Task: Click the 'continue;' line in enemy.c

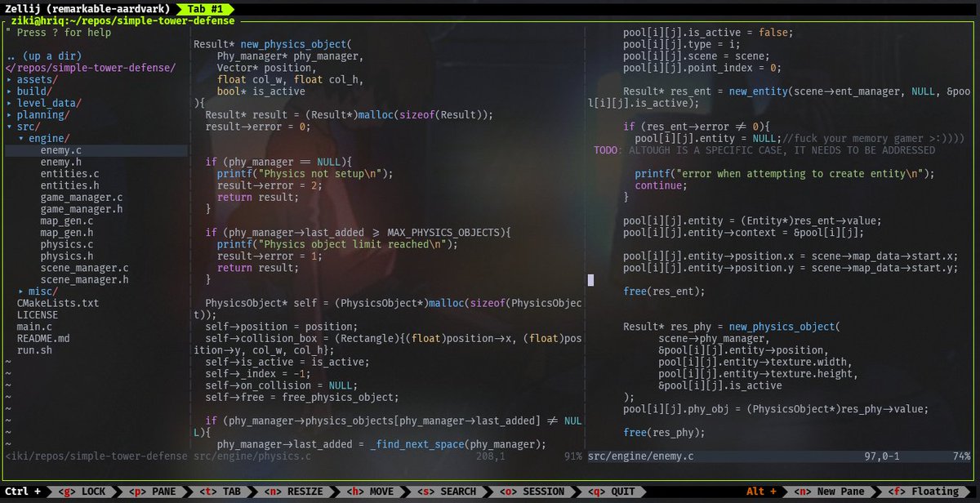Action: point(661,185)
